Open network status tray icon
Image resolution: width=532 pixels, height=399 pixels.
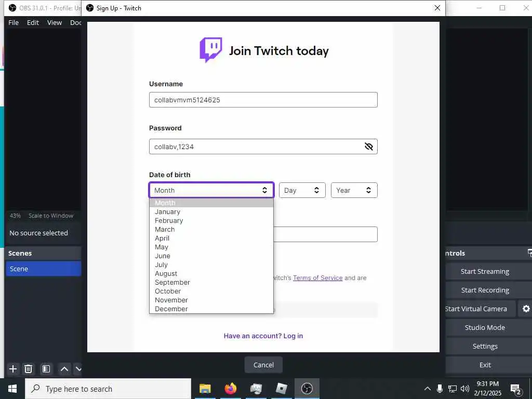[453, 389]
